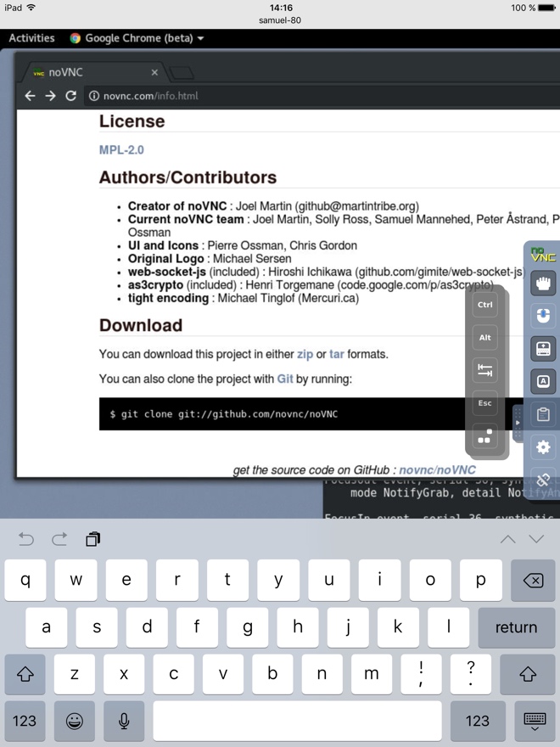Viewport: 560px width, 747px height.
Task: Open a new Chrome tab
Action: point(182,73)
